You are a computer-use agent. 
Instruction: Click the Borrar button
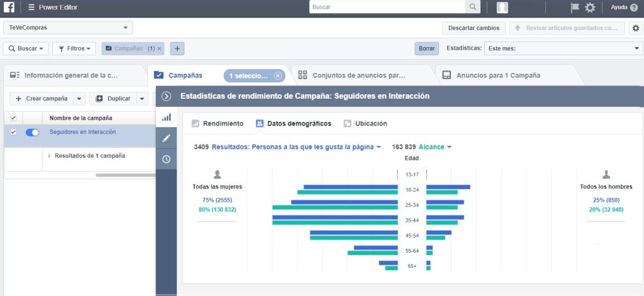coord(426,48)
